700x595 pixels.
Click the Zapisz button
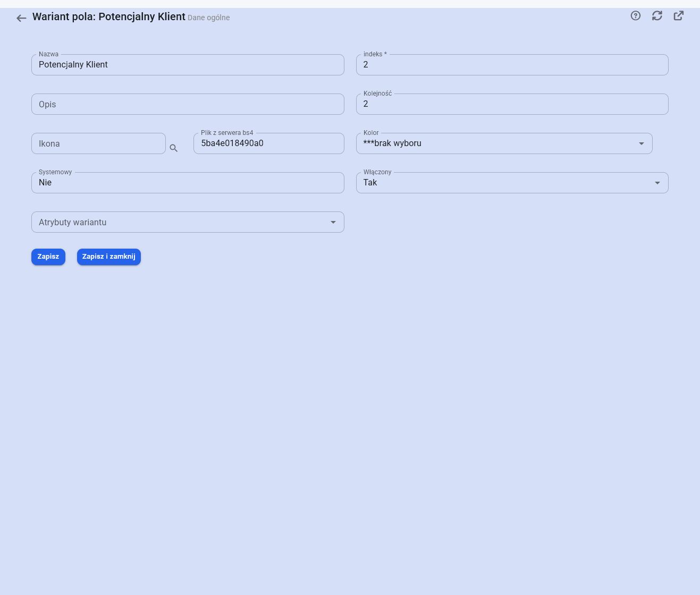click(x=48, y=257)
